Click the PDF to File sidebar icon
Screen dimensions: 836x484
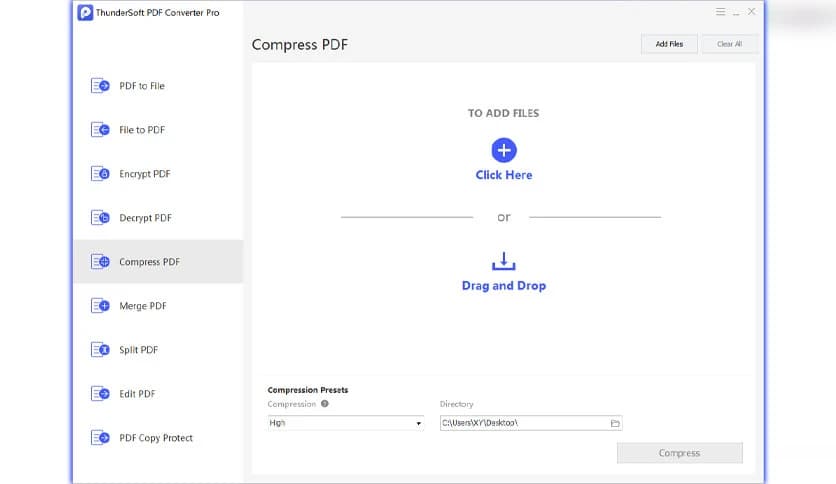[x=100, y=86]
